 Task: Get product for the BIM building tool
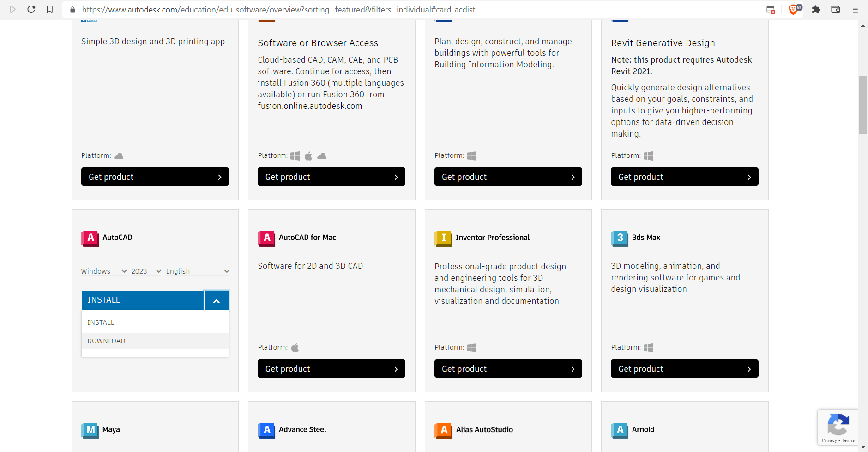tap(508, 177)
